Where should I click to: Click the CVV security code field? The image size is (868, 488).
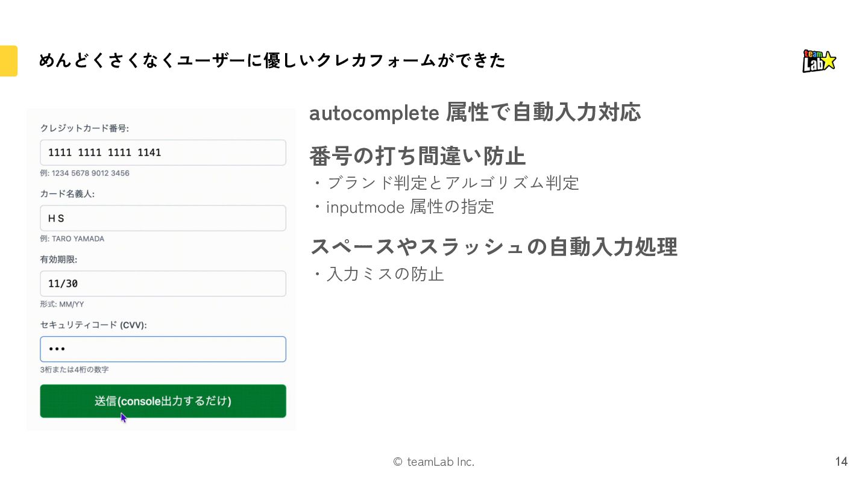(163, 349)
